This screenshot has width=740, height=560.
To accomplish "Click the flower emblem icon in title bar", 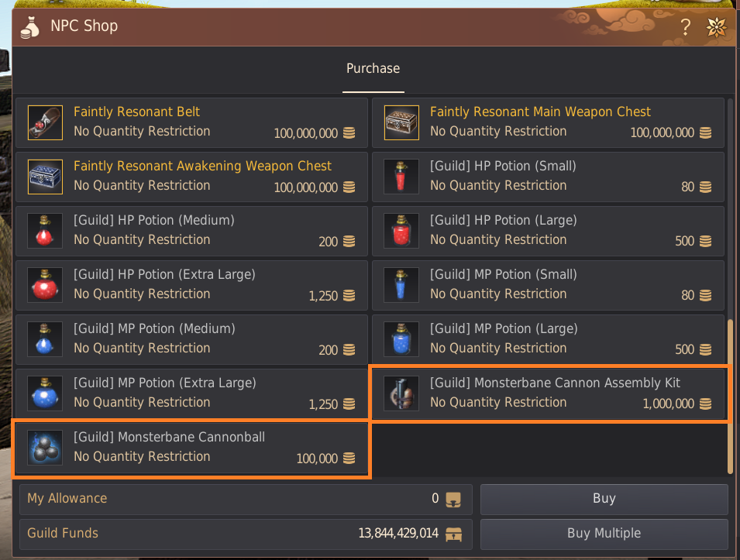I will click(716, 28).
